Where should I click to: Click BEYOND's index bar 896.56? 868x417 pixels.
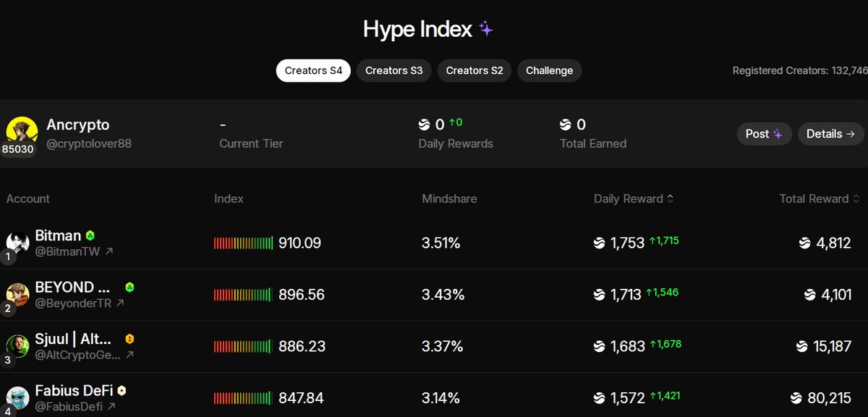tap(244, 295)
